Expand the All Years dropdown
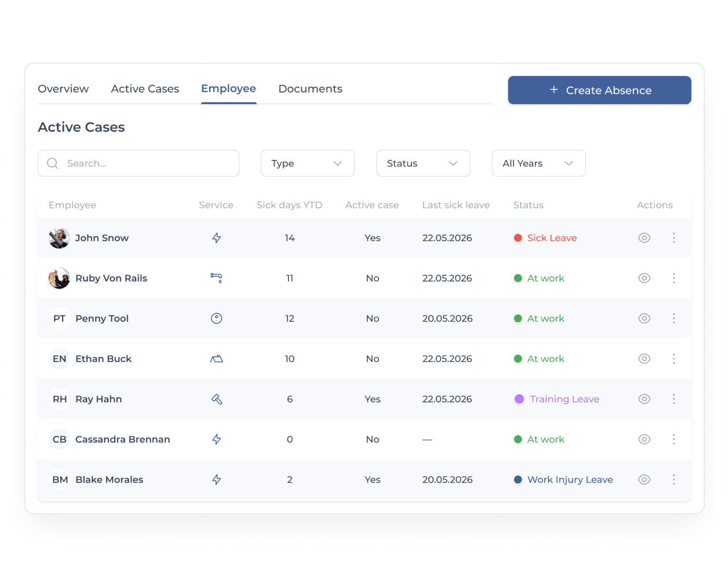Screen dimensions: 728x577 point(538,163)
